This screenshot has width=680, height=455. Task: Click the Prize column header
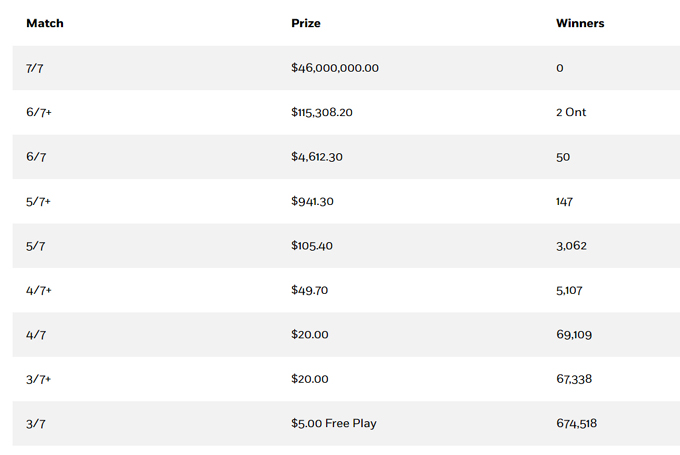(306, 23)
